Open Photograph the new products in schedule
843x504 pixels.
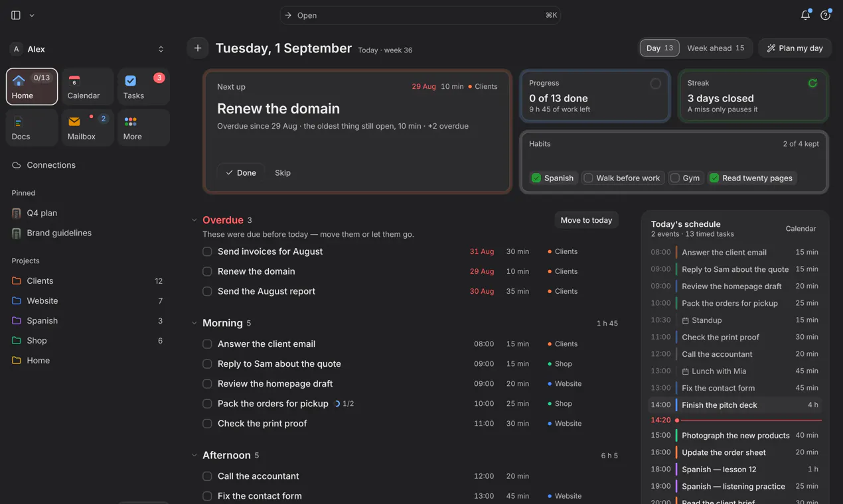735,436
